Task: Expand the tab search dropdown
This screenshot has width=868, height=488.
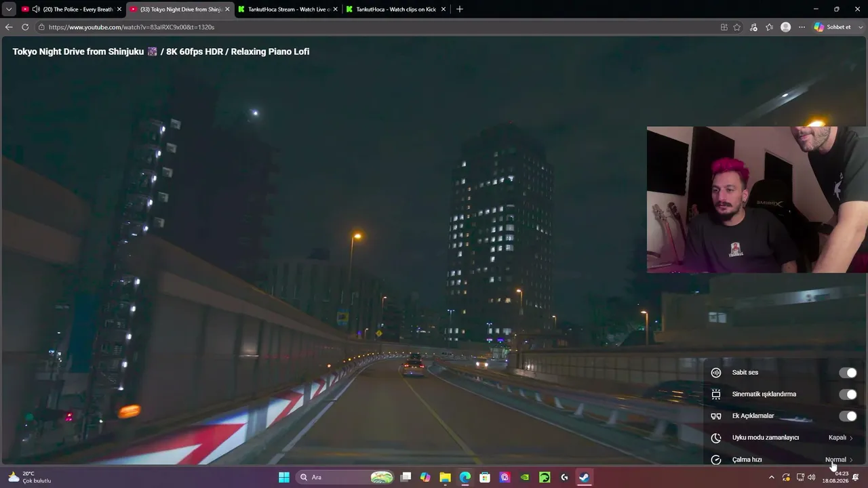Action: (x=9, y=9)
